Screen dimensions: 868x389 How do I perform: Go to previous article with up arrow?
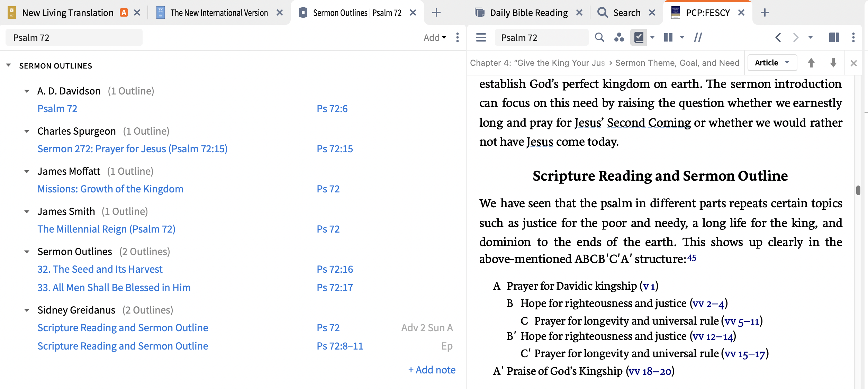[x=811, y=63]
